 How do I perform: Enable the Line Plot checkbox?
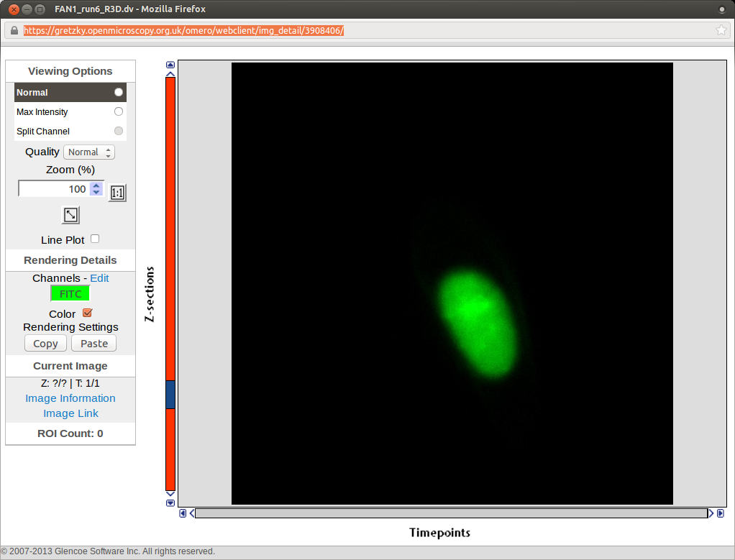(x=95, y=239)
